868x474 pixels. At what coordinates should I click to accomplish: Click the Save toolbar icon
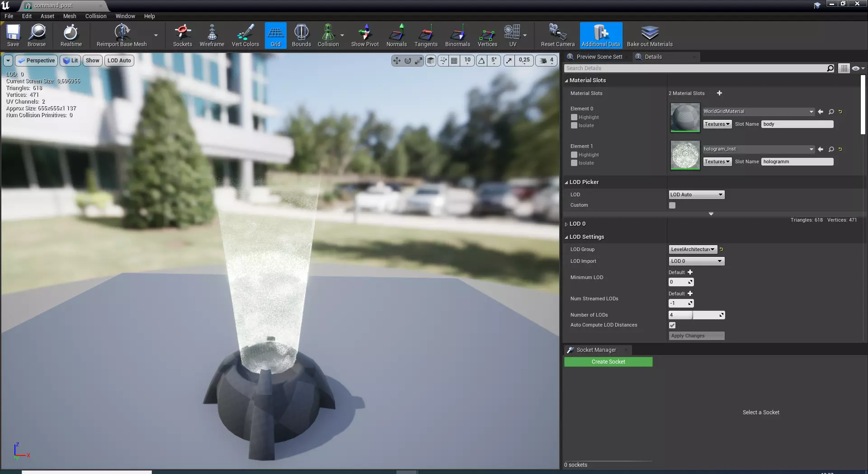(x=13, y=35)
